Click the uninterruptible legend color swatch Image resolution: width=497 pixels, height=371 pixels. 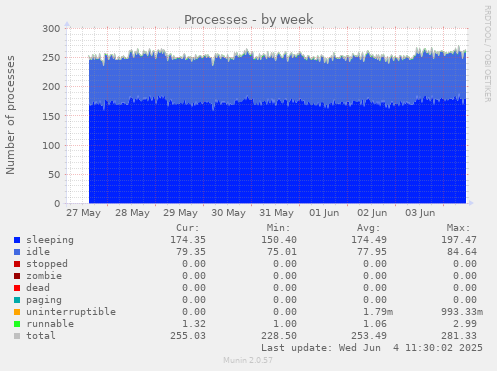17,312
